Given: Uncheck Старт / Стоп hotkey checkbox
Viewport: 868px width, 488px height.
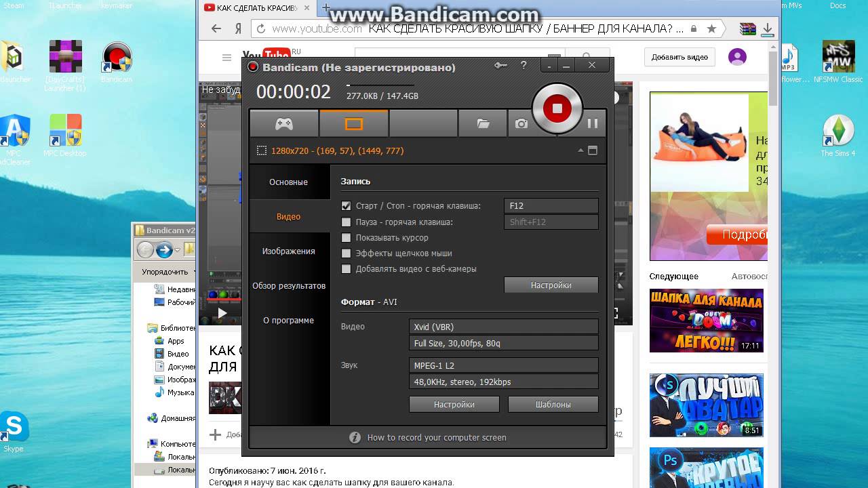Looking at the screenshot, I should 347,205.
